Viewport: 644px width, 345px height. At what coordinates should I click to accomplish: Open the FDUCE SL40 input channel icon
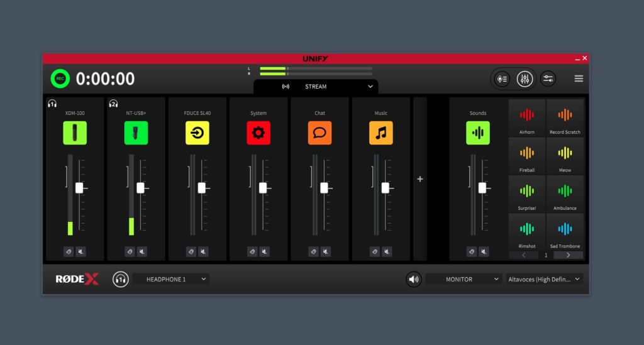tap(197, 133)
